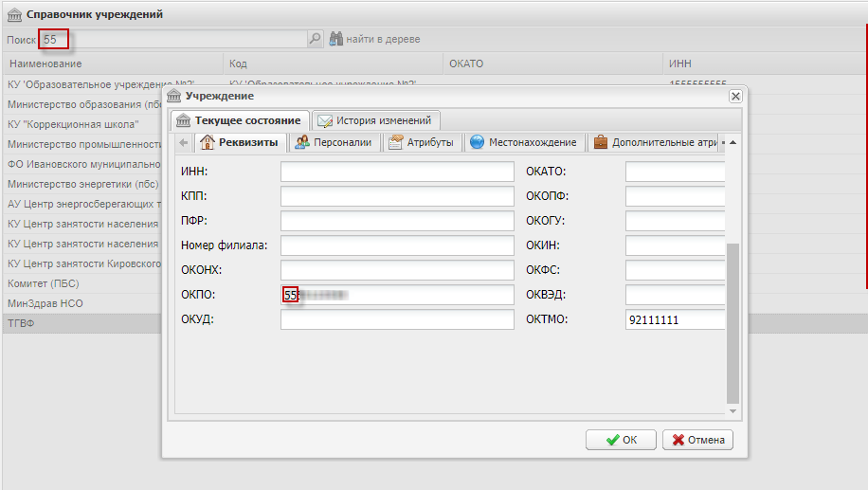Screen dimensions: 868x490
Task: Click the scrollbar down arrow in the dialog
Action: tap(732, 411)
